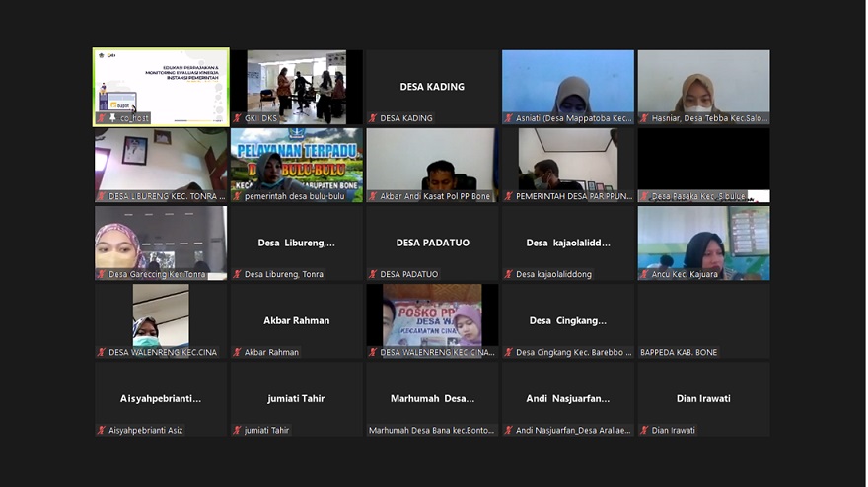The width and height of the screenshot is (868, 487).
Task: Click muted mic icon by DESA PADATUO label
Action: [x=373, y=274]
